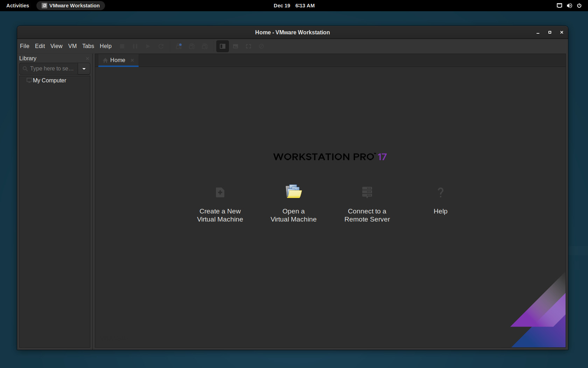Click the Unity mode toolbar icon
Viewport: 588px width, 368px height.
pos(261,46)
